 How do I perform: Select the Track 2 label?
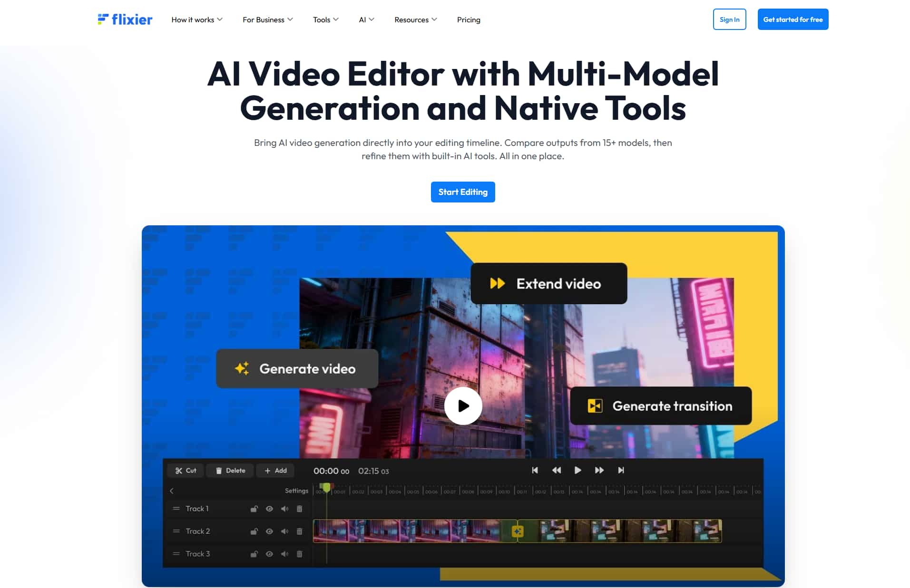[x=197, y=531]
